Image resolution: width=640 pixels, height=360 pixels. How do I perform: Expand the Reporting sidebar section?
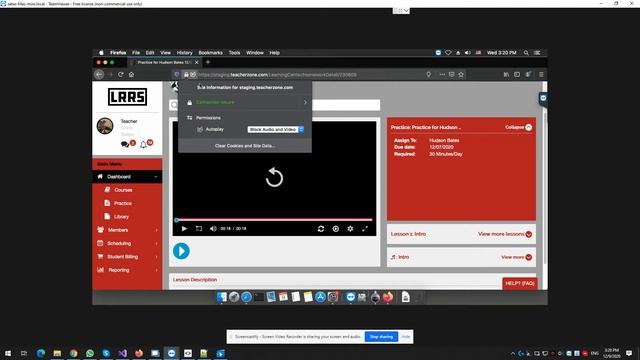127,270
